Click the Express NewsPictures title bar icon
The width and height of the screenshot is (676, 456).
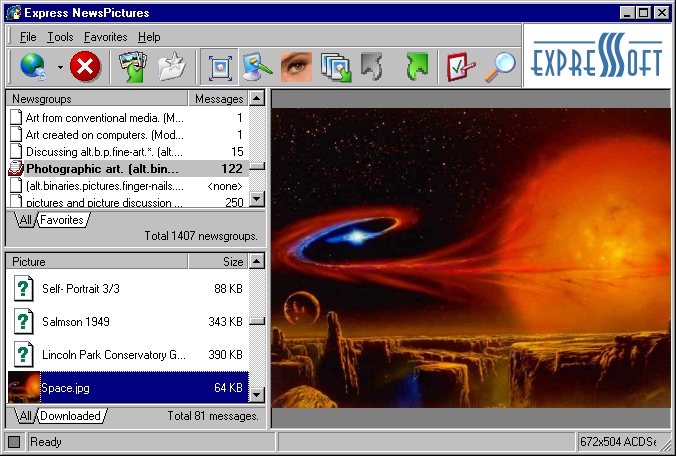click(x=13, y=12)
